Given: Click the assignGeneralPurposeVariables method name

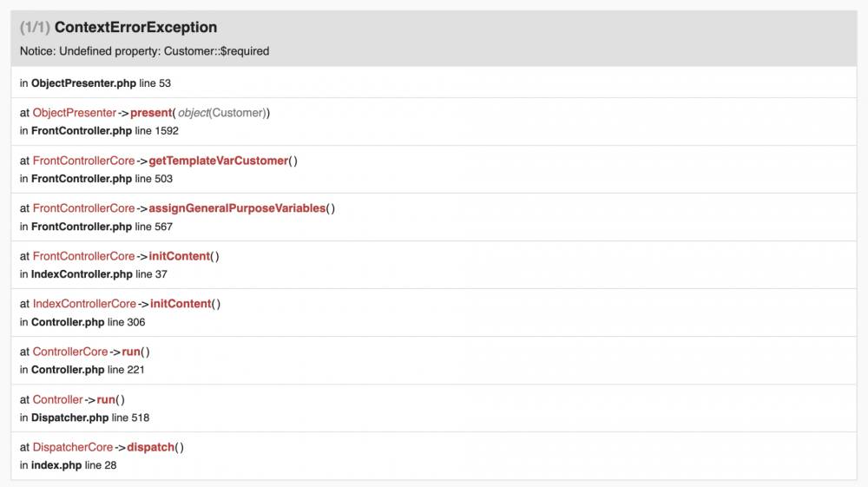Looking at the screenshot, I should (x=237, y=208).
